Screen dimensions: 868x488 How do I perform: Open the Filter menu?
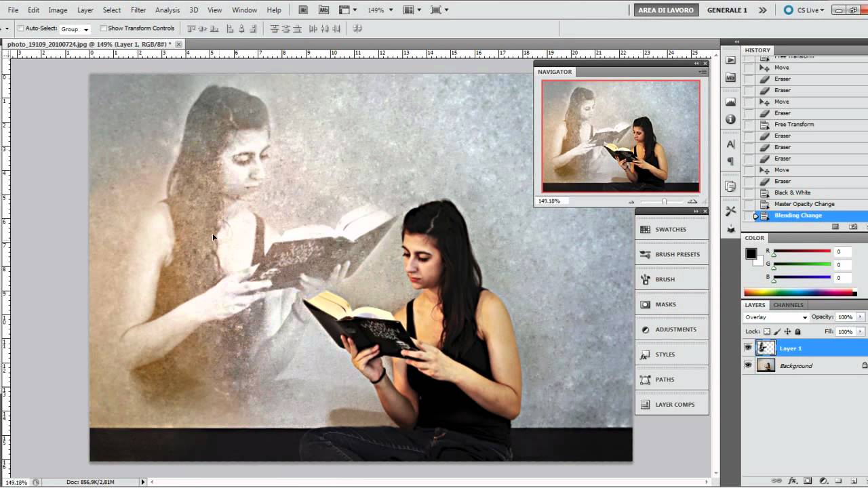pyautogui.click(x=138, y=10)
